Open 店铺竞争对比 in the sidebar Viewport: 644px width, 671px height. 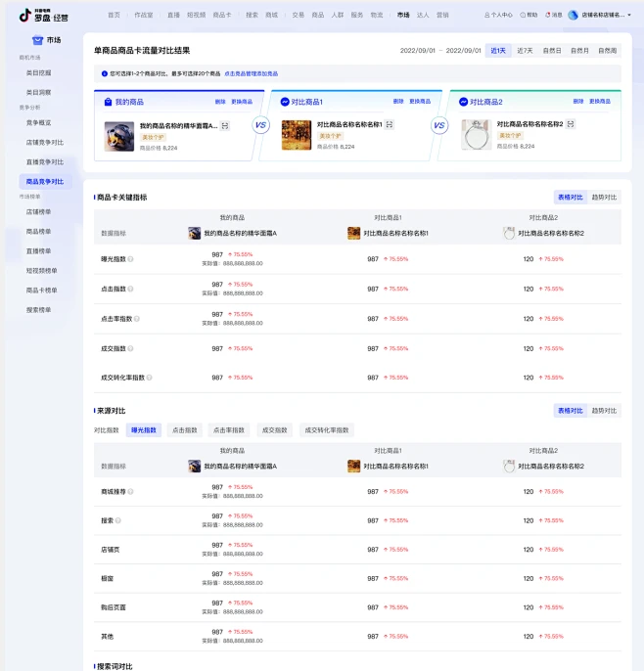point(45,142)
